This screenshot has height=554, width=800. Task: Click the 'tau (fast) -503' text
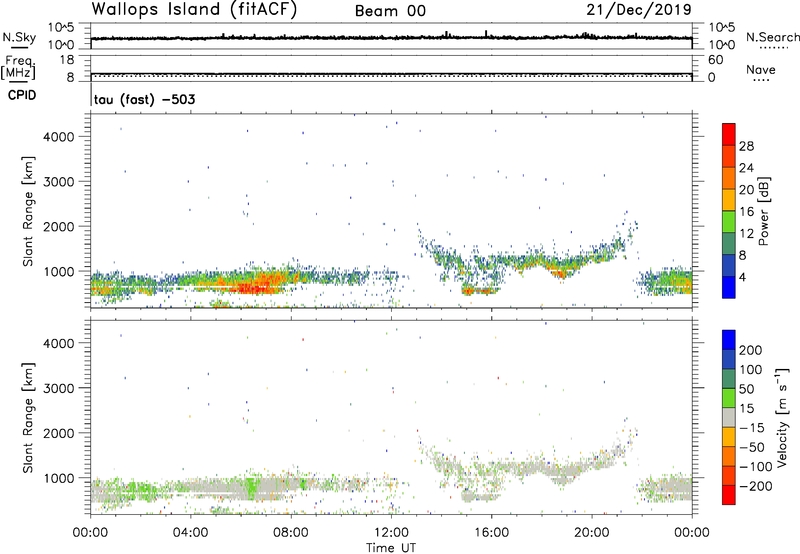click(x=144, y=99)
